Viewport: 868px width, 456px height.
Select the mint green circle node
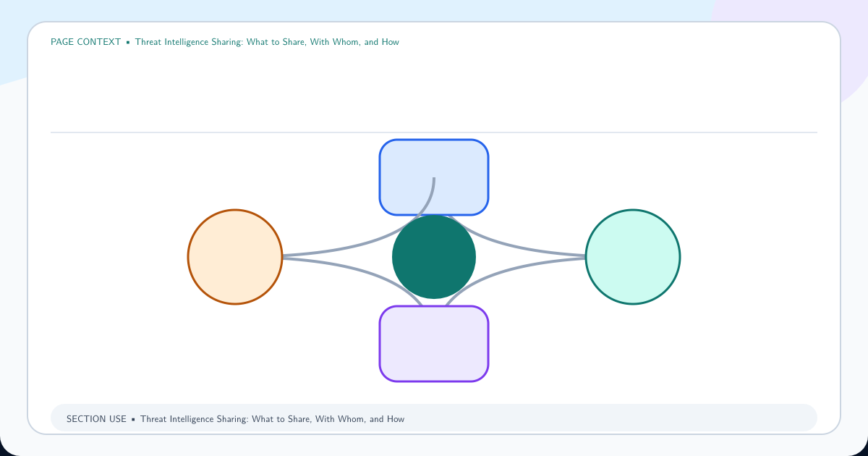point(633,257)
